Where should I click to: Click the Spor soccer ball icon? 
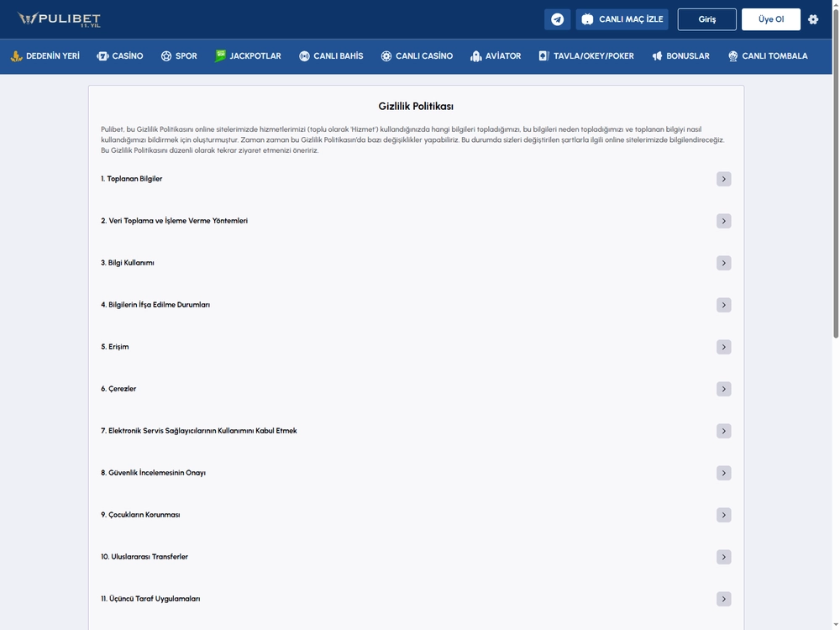(x=166, y=55)
